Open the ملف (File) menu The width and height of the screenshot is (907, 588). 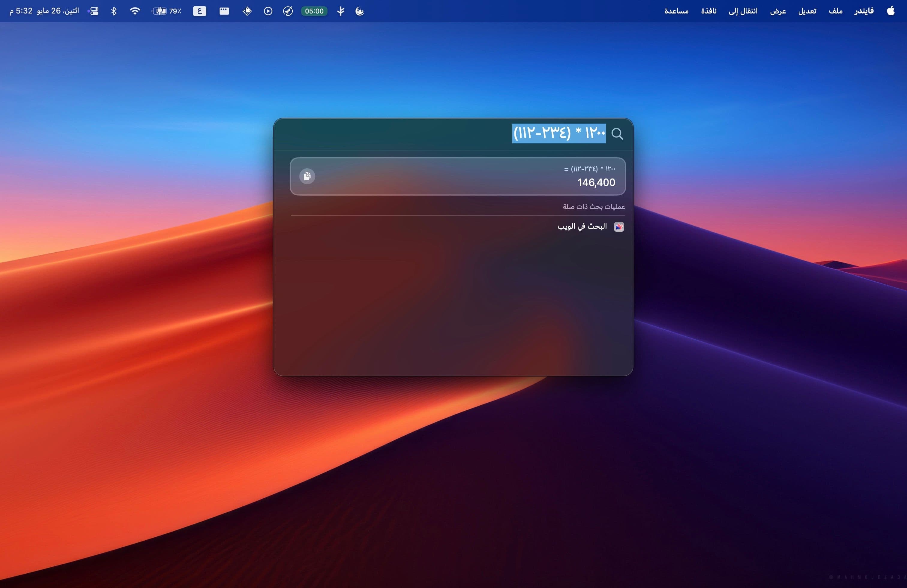(835, 11)
